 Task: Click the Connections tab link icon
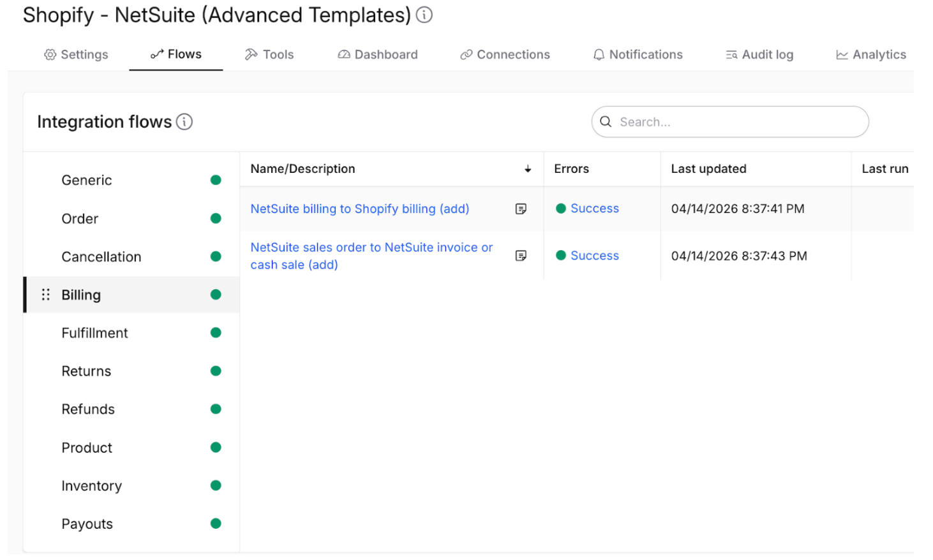pos(466,55)
